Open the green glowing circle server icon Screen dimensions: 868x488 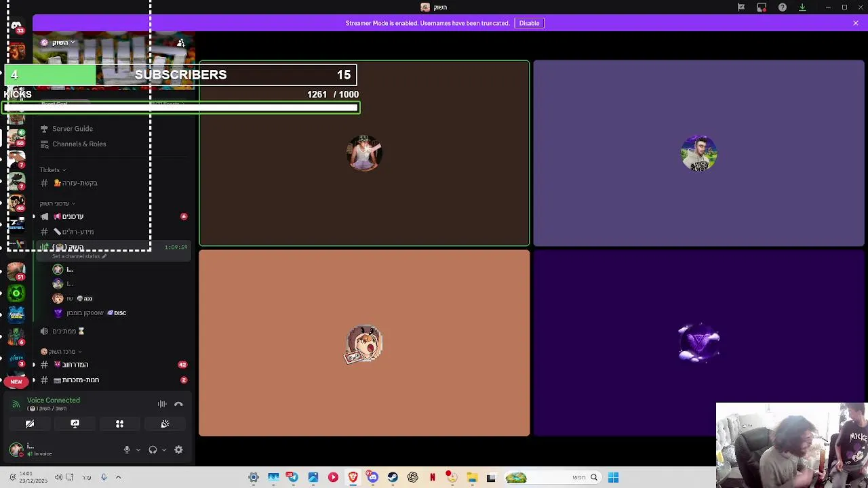16,293
